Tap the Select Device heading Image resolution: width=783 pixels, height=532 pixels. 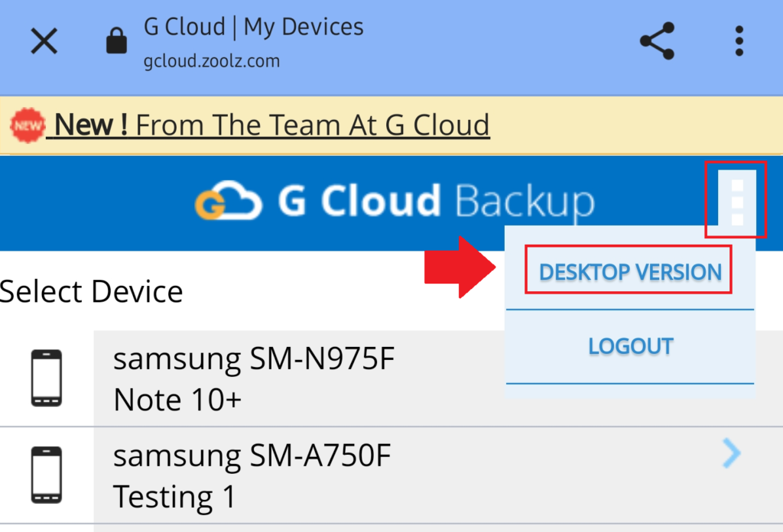[x=91, y=291]
